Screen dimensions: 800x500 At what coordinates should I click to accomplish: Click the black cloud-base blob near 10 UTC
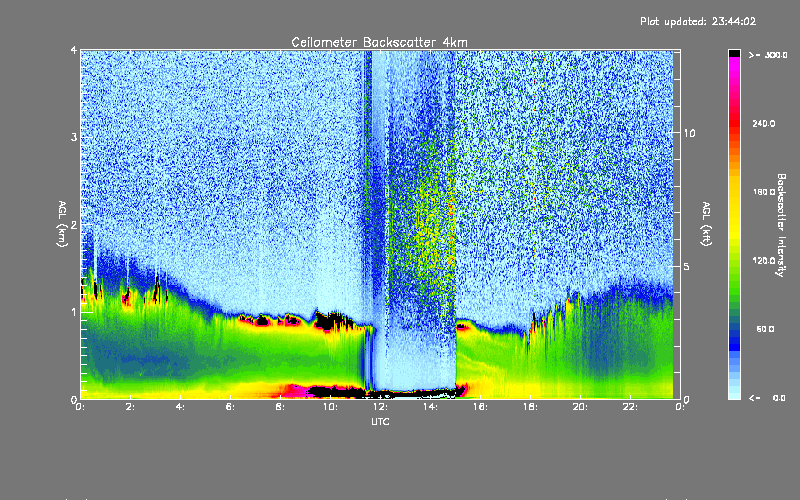[333, 321]
